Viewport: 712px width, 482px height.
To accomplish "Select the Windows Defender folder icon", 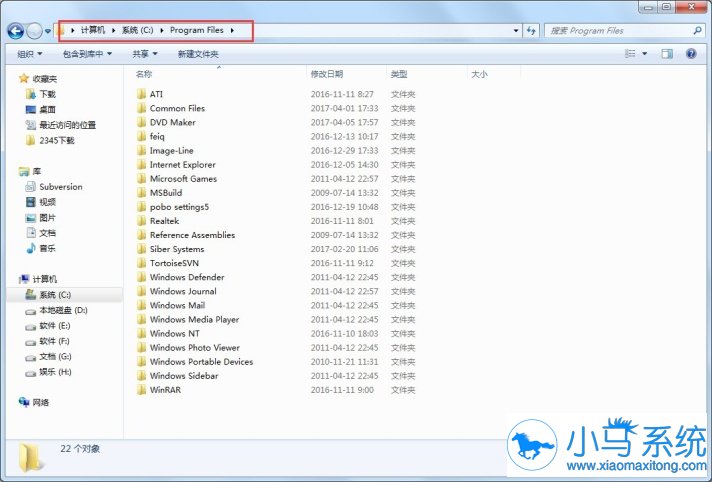I will click(x=142, y=277).
